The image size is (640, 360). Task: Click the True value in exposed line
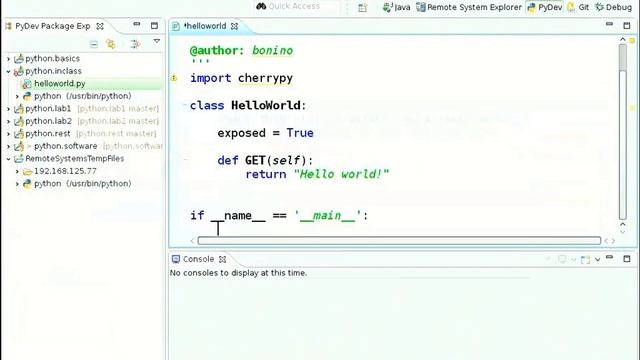[300, 133]
